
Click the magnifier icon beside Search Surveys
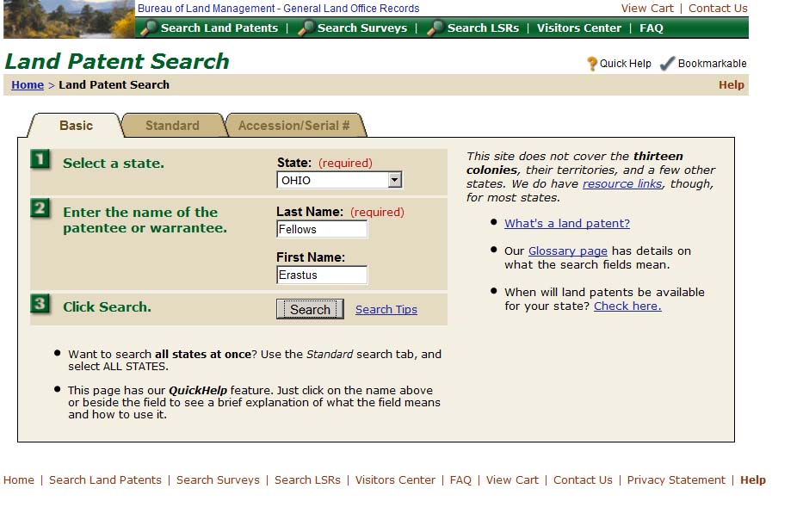pos(306,28)
